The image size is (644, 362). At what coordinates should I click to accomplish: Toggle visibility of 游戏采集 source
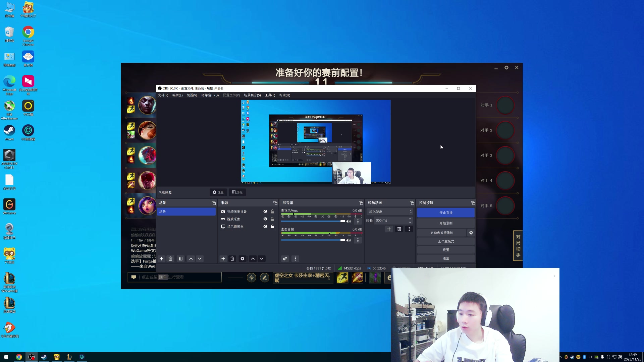265,219
